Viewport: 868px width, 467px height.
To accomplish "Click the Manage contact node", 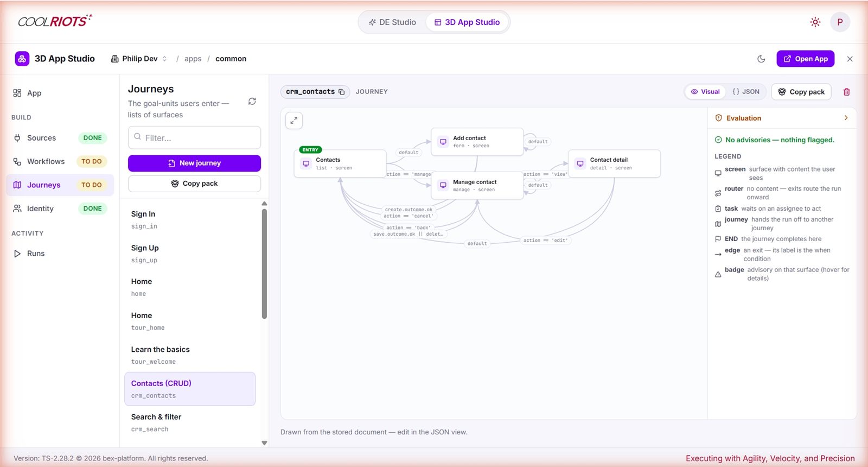I will point(477,185).
